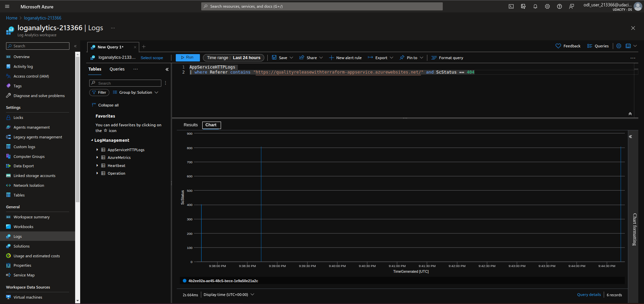Image resolution: width=644 pixels, height=304 pixels.
Task: Open Query details link
Action: click(589, 295)
